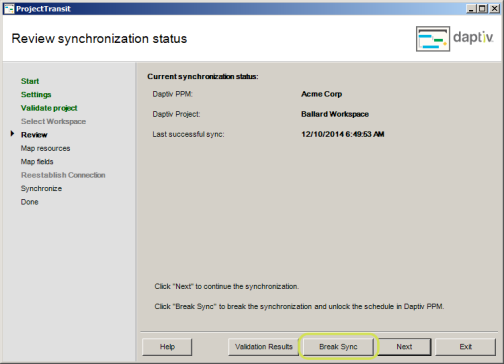Click the Daptiv Project label

click(176, 114)
